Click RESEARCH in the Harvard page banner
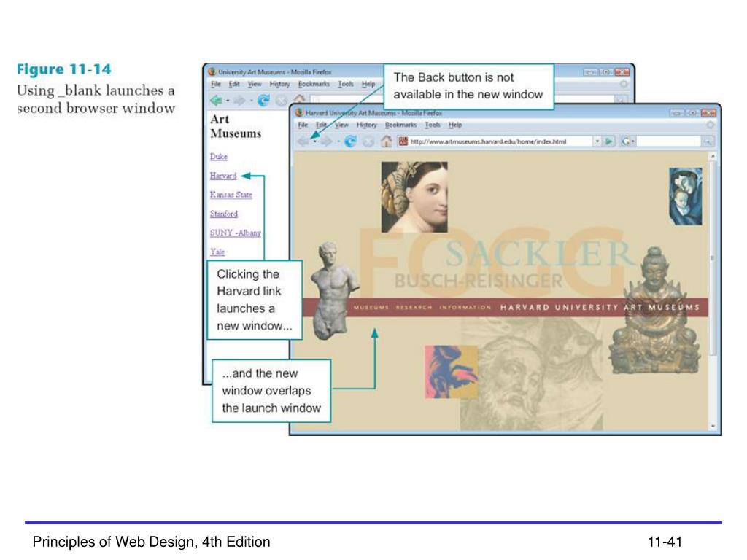 coord(414,308)
